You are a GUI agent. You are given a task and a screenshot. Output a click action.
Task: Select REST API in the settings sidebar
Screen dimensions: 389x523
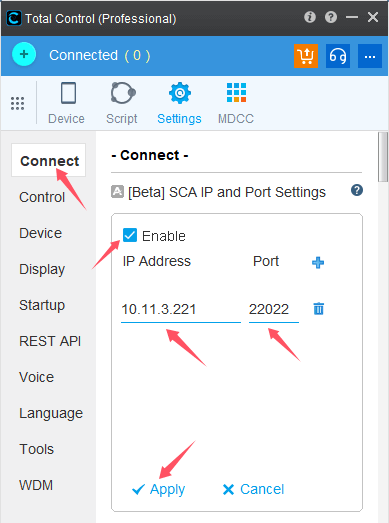pos(50,341)
